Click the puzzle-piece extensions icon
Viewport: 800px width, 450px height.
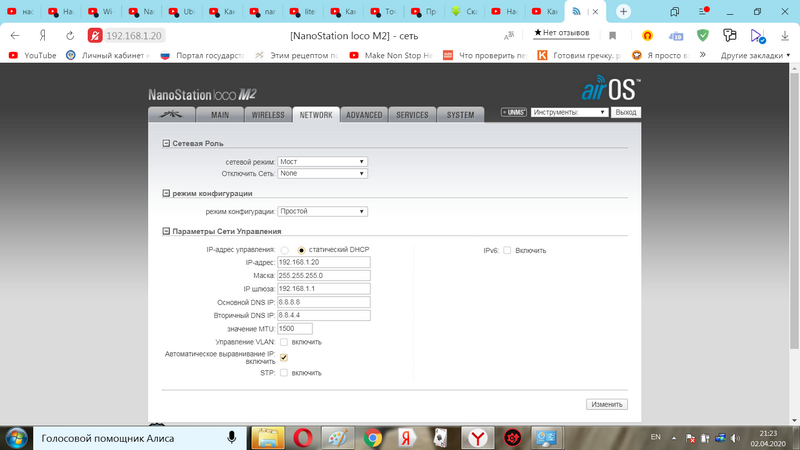tap(730, 35)
